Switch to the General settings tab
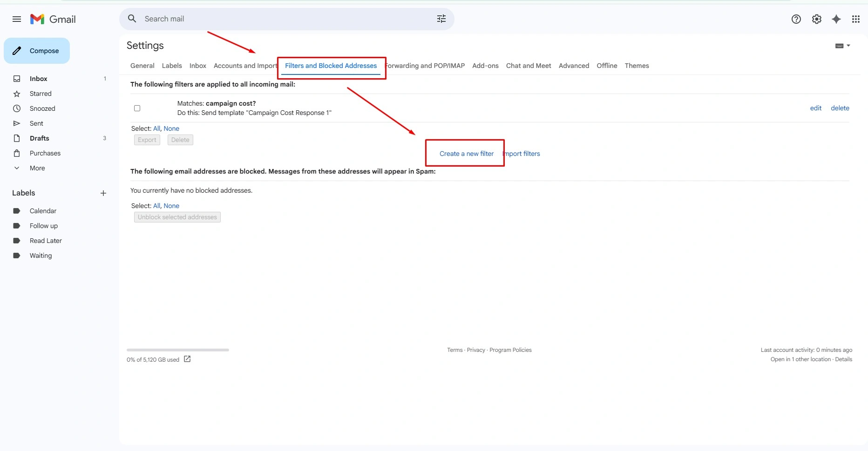This screenshot has height=451, width=868. click(142, 66)
